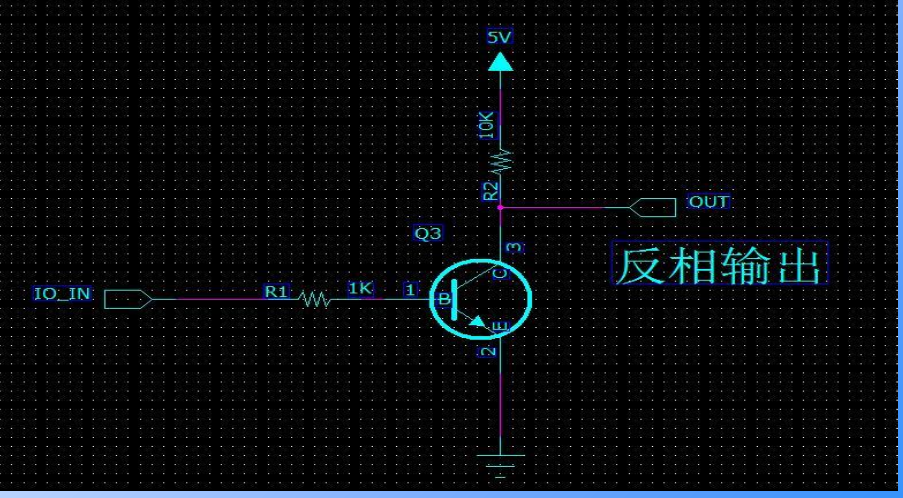This screenshot has width=903, height=498.
Task: Click the 1K value of R1
Action: 361,288
